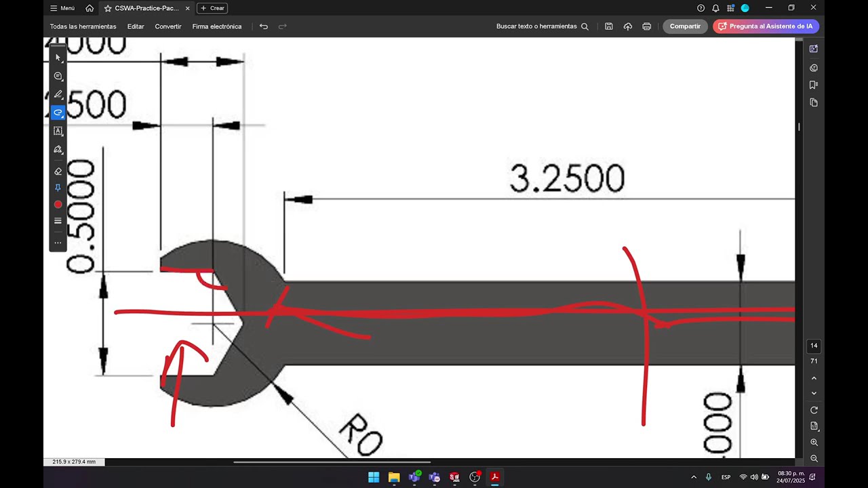Activate the freehand draw tool
This screenshot has width=868, height=488.
(58, 113)
